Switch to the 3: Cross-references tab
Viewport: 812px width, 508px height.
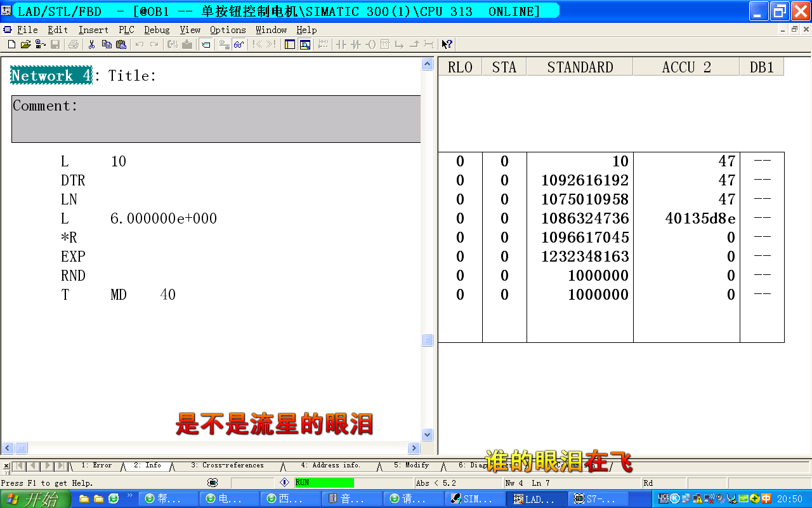(x=227, y=465)
